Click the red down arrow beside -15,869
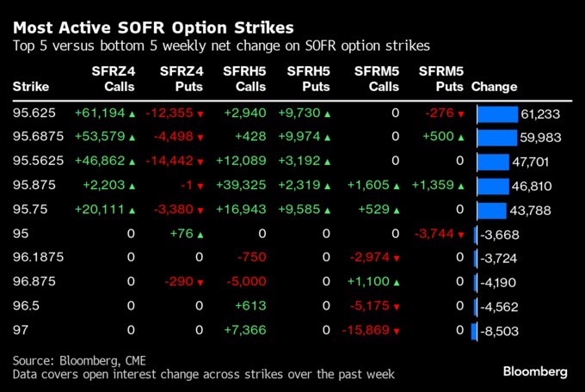 click(397, 331)
